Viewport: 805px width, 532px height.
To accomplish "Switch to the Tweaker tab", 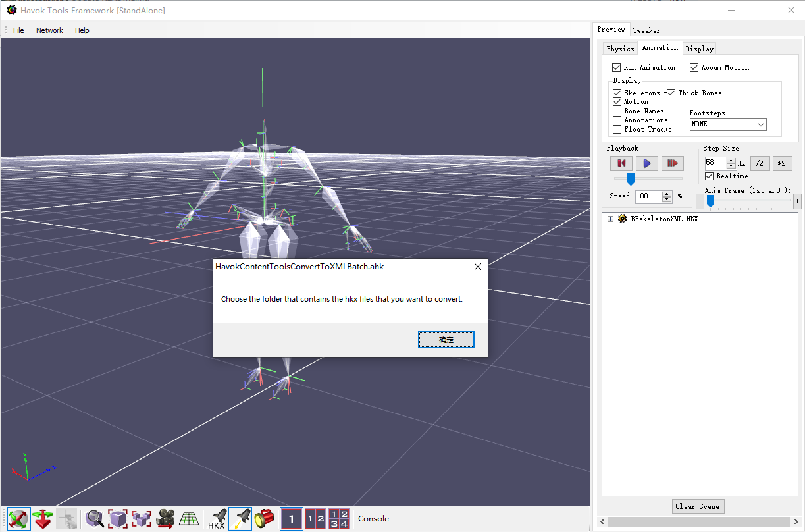I will click(646, 30).
